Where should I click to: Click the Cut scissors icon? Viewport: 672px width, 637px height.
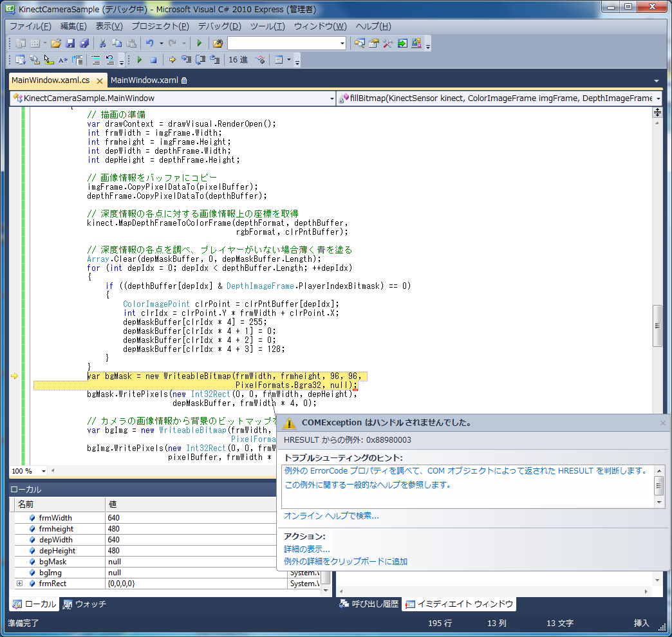102,43
